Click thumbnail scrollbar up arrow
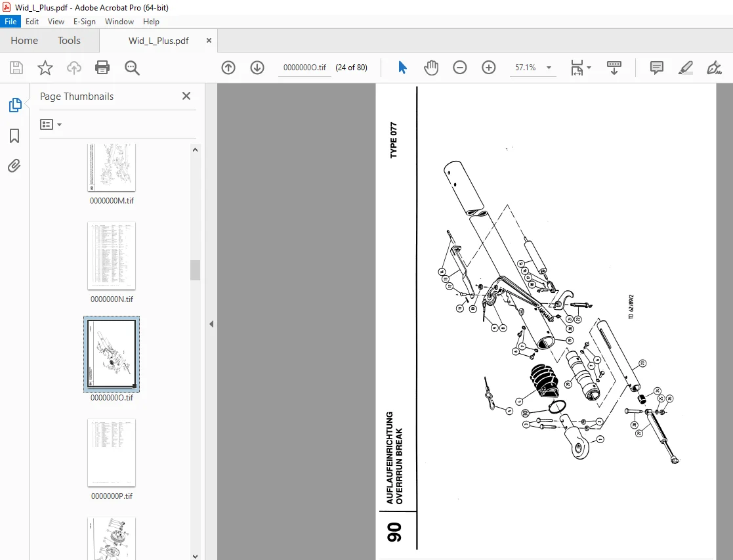The height and width of the screenshot is (560, 733). 195,150
